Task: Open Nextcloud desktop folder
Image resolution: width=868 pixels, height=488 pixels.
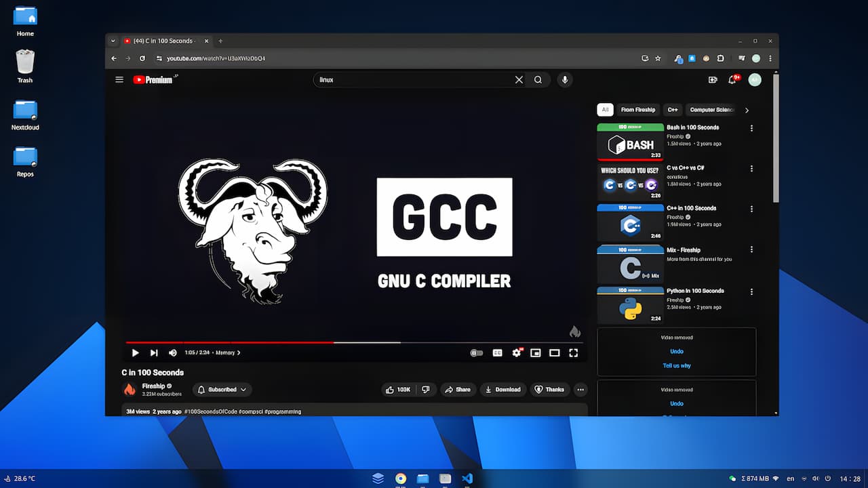Action: (x=25, y=115)
